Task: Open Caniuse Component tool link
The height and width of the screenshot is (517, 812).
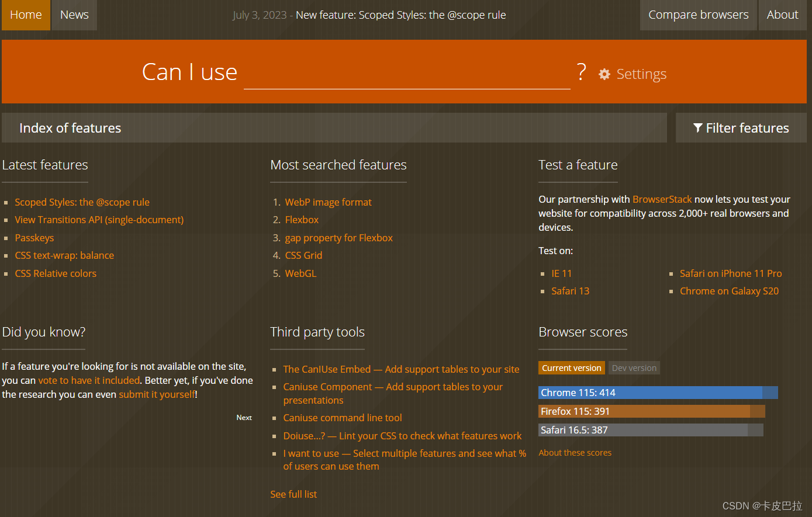Action: [393, 393]
